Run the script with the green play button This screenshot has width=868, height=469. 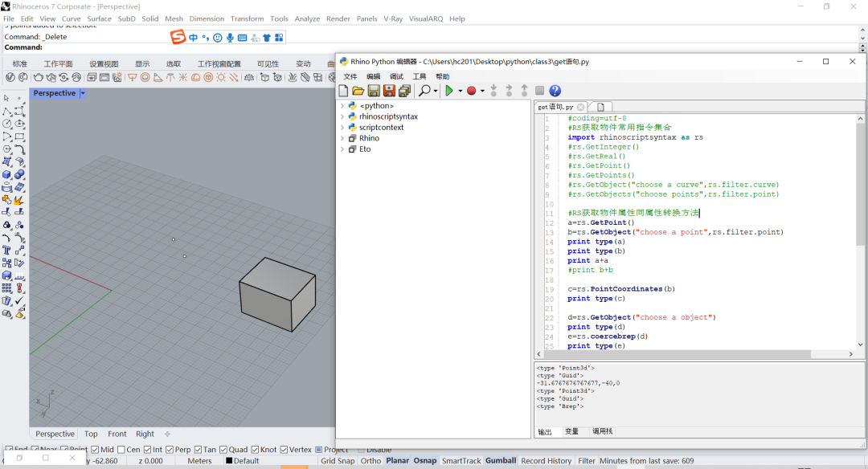point(449,91)
